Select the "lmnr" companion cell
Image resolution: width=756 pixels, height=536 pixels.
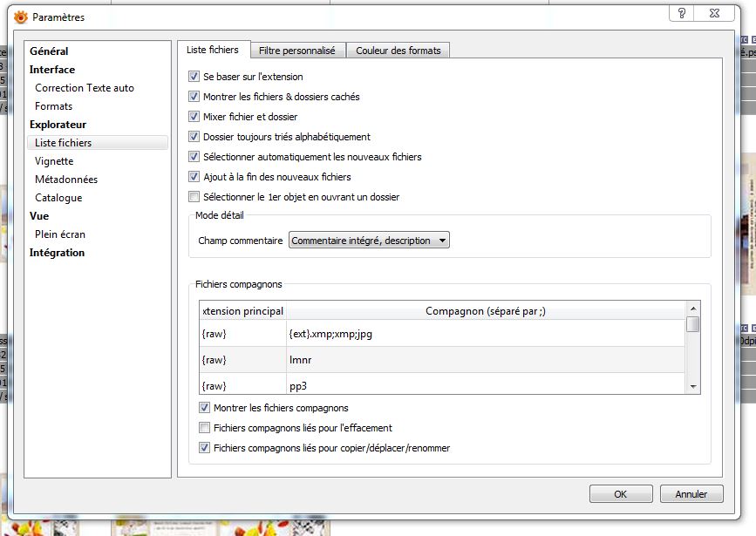(486, 360)
